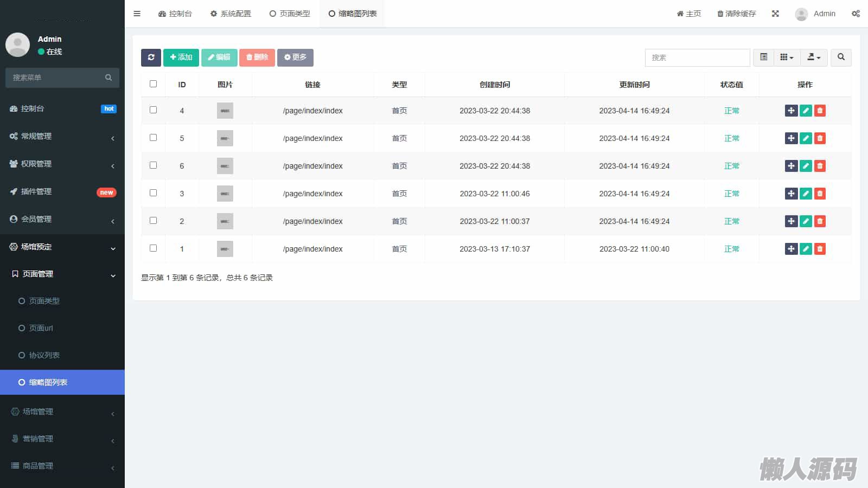This screenshot has height=488, width=868.
Task: Click the refresh icon button in toolbar
Action: coord(151,57)
